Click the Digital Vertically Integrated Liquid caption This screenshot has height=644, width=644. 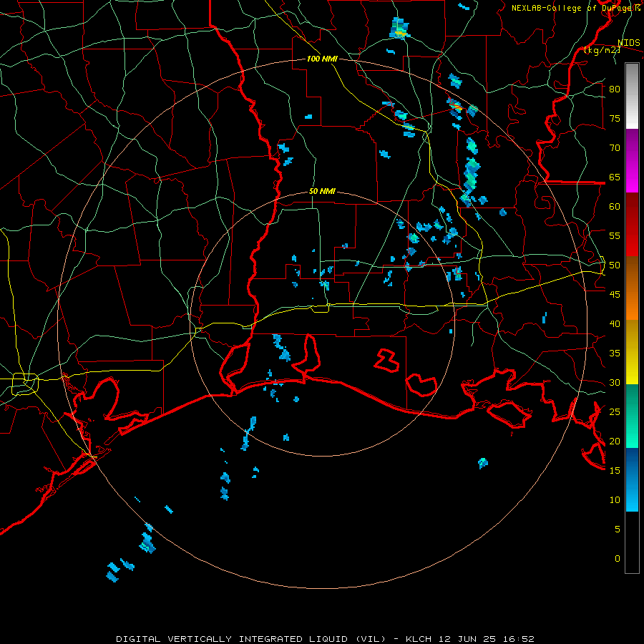(251, 639)
